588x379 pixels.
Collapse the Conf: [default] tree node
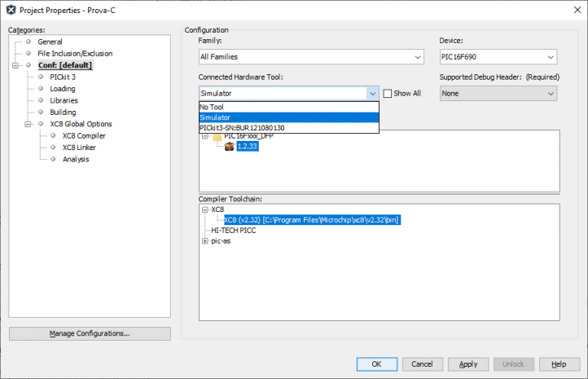click(15, 65)
